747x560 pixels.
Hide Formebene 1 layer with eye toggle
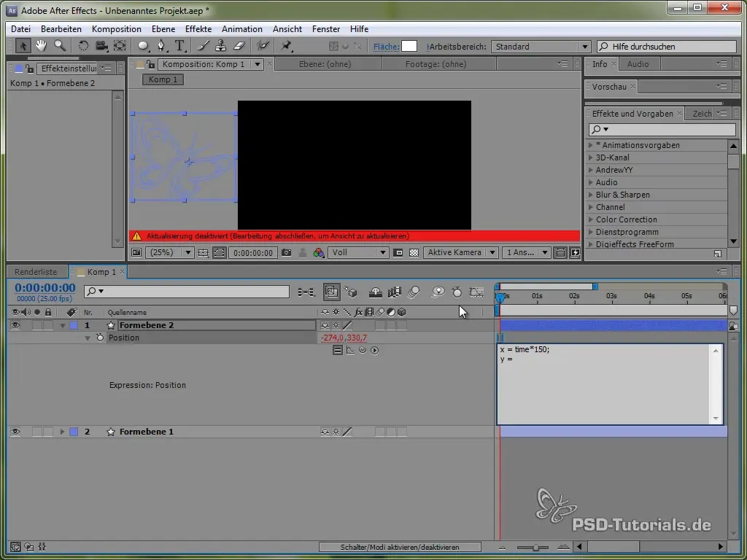coord(15,432)
